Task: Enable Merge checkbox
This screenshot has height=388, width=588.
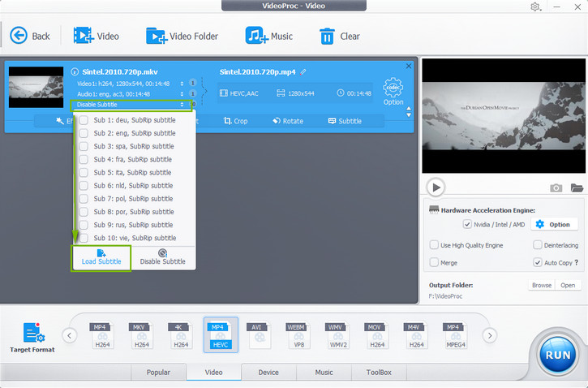Action: coord(434,262)
